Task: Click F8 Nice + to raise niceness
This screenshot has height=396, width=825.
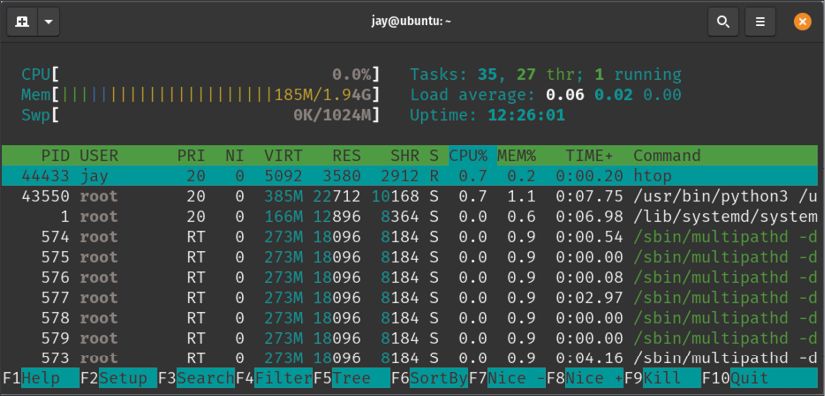Action: coord(585,378)
